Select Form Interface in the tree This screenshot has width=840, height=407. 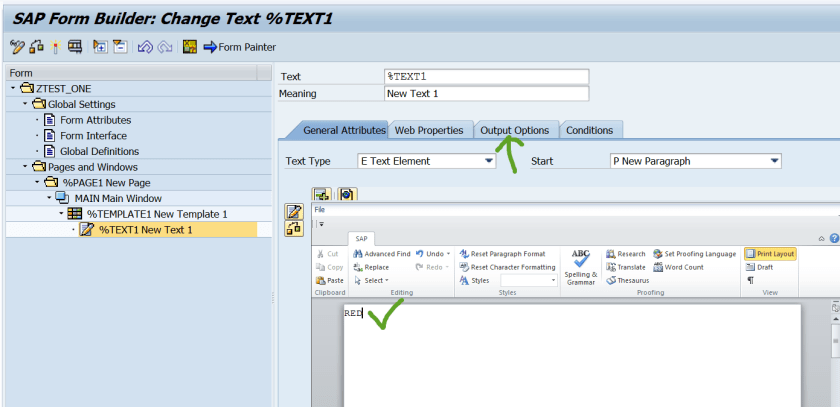point(93,136)
